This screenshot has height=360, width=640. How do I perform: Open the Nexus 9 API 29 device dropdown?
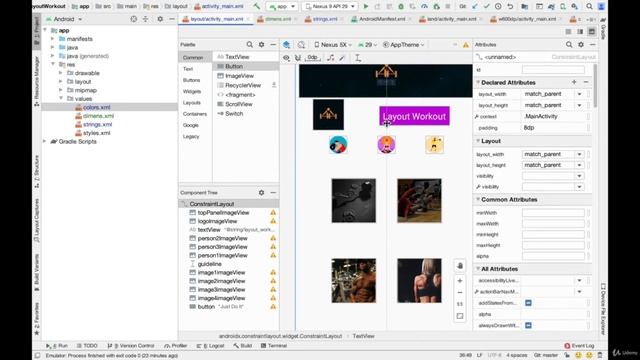point(330,7)
